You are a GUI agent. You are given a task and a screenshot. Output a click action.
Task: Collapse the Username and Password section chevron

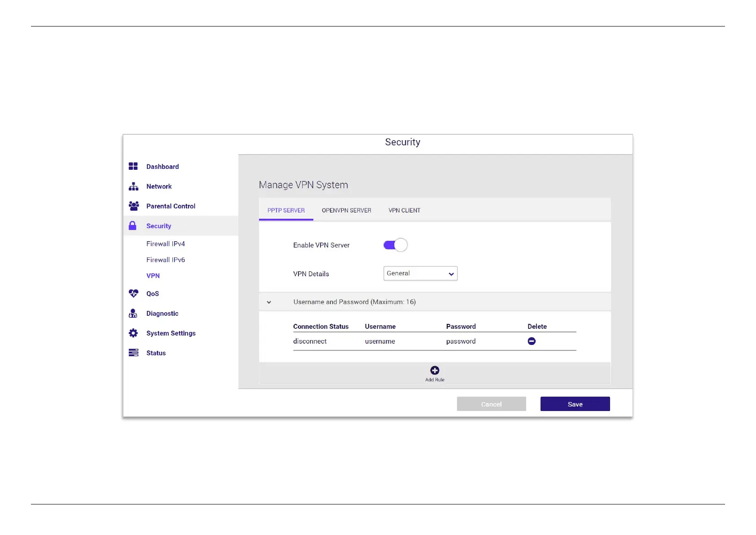coord(269,302)
